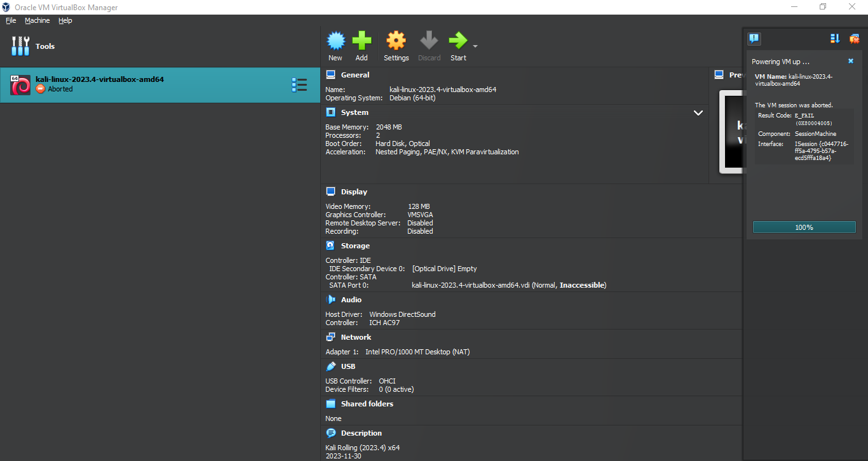
Task: Click the General section monitor icon
Action: click(330, 75)
